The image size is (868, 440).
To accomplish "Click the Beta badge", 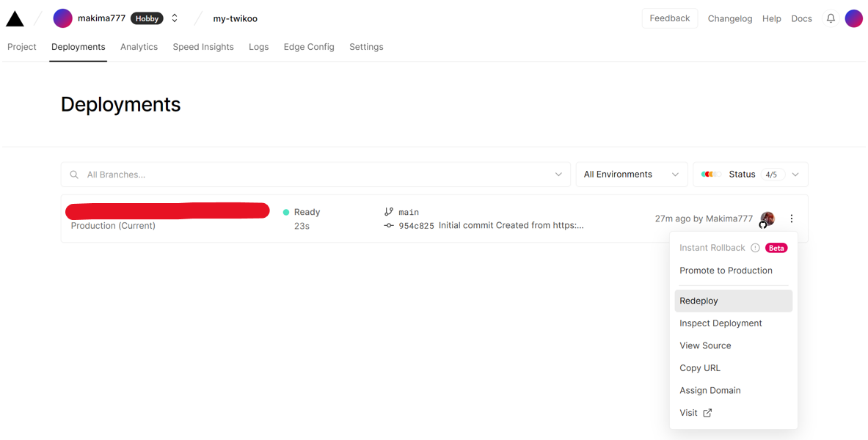I will [776, 248].
